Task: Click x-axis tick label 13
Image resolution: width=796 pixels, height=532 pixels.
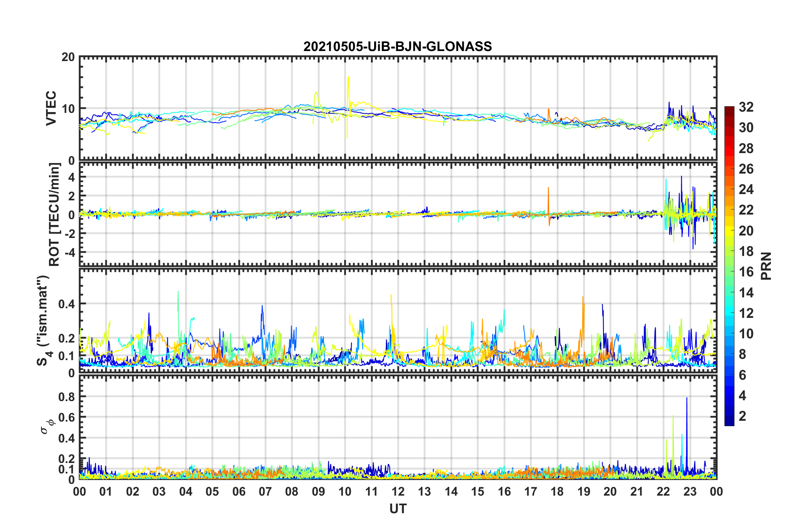Action: pos(424,491)
